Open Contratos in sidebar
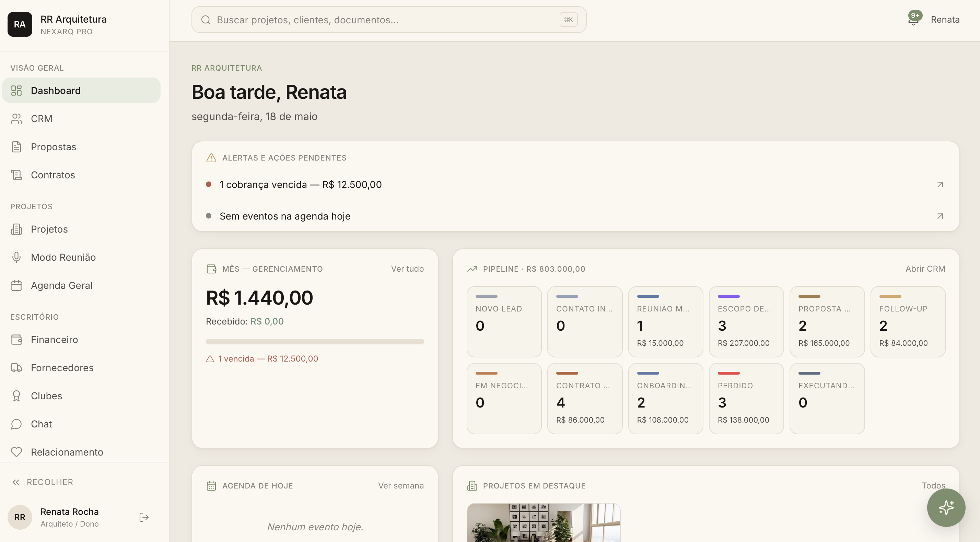 [81, 175]
